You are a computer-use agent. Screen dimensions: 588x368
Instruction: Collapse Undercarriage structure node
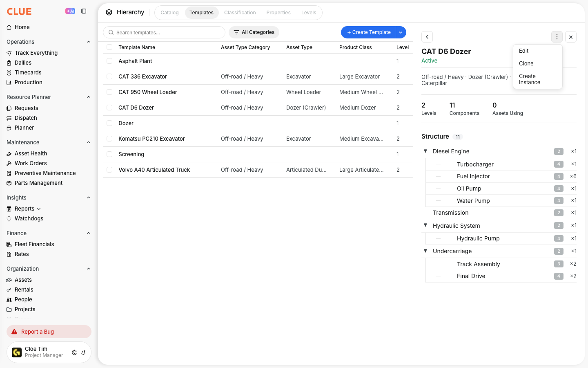425,251
